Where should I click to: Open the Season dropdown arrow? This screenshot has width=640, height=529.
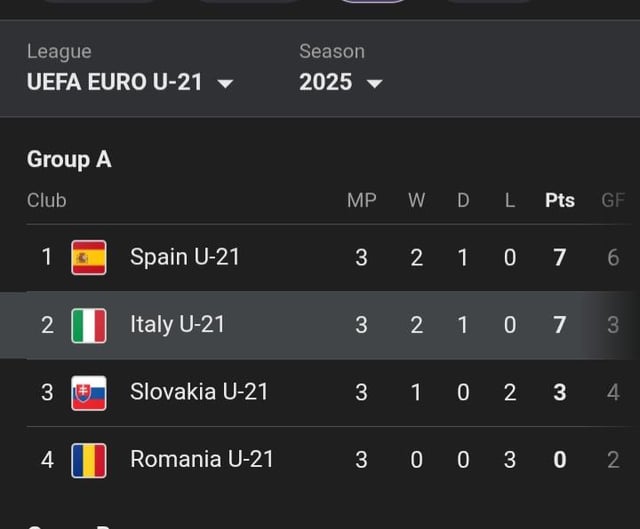tap(375, 83)
